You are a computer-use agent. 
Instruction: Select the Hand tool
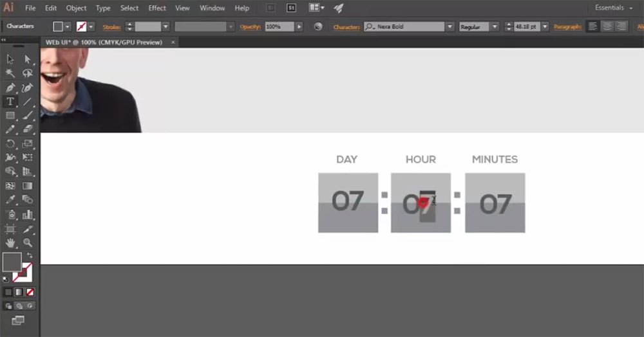(10, 242)
